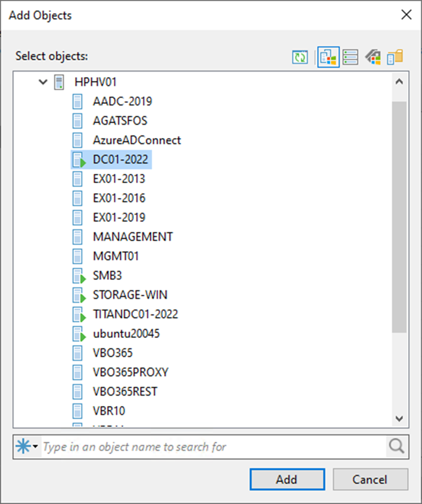
Task: Switch to the tags view icon
Action: [373, 57]
